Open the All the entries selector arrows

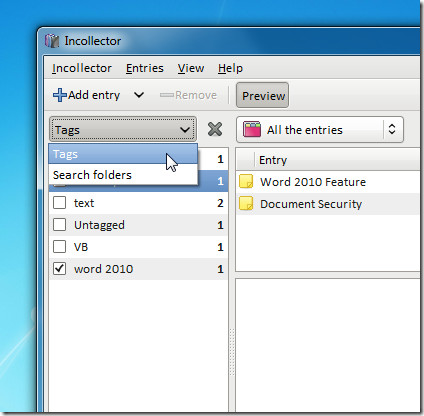(392, 129)
